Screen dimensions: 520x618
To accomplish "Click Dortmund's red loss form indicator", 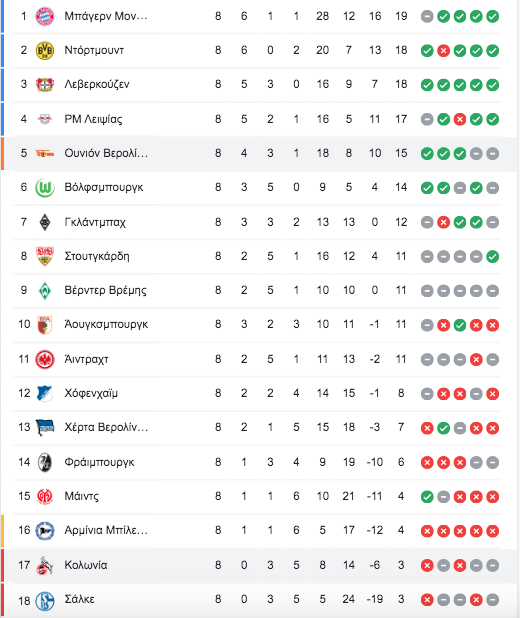I will [444, 51].
